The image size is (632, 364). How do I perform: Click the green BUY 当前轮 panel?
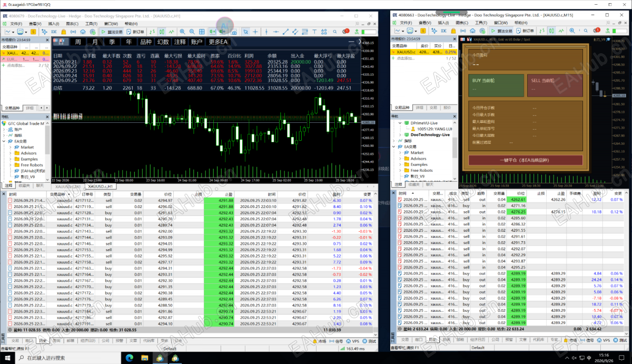(x=496, y=84)
